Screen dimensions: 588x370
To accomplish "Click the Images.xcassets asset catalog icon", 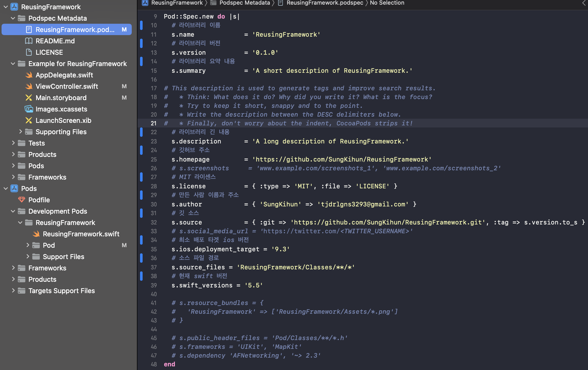I will click(29, 109).
